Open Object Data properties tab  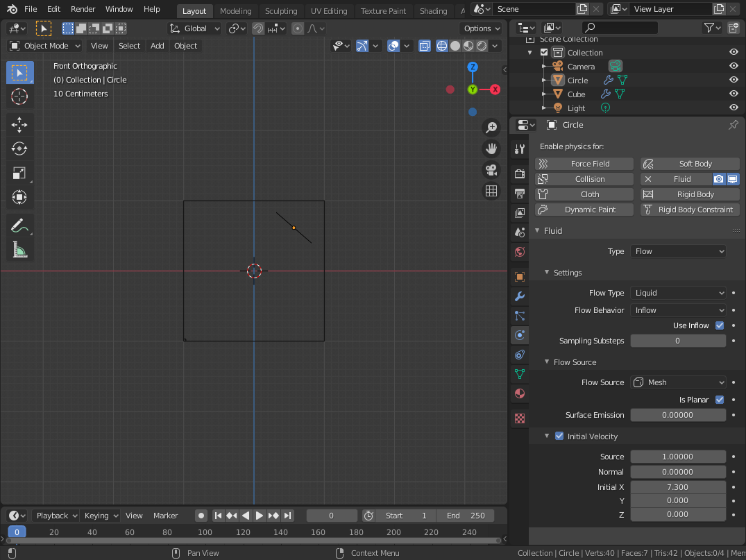coord(520,375)
